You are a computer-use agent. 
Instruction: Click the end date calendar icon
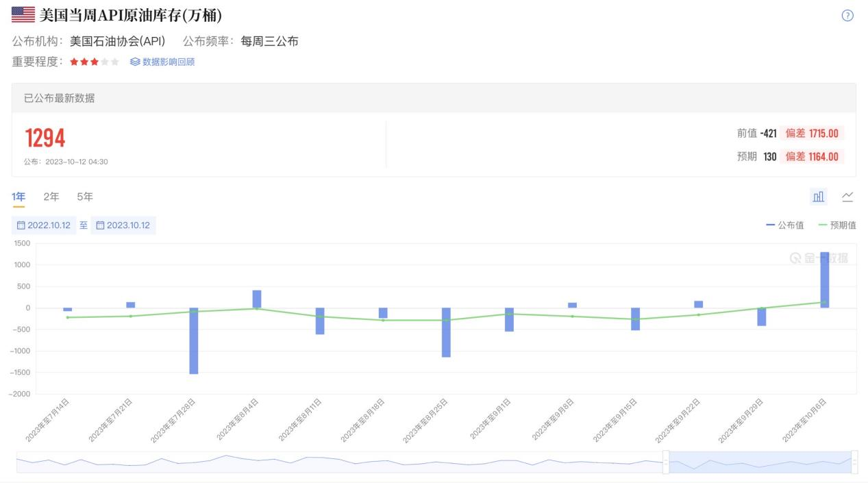click(100, 225)
